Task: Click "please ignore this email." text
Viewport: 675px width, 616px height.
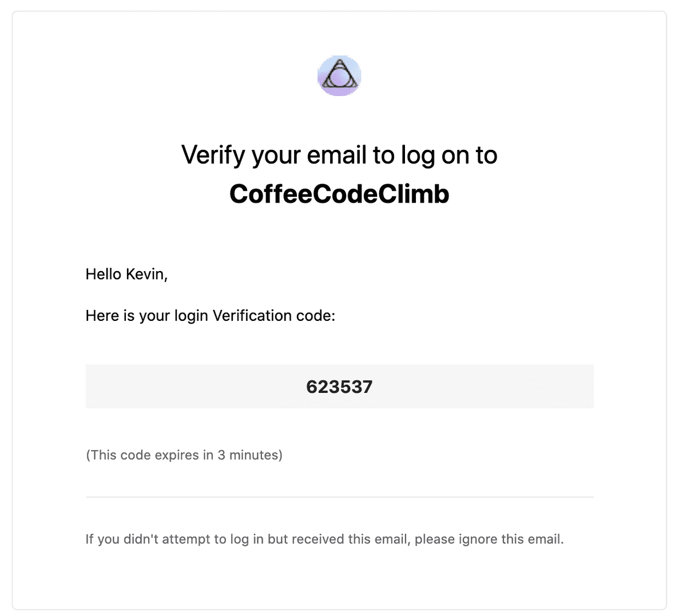Action: [489, 539]
